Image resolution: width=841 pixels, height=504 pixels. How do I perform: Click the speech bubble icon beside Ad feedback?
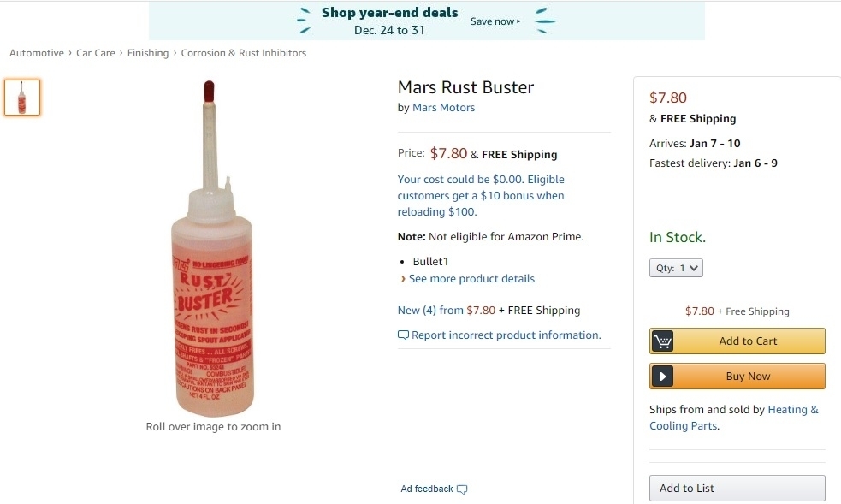pos(463,489)
